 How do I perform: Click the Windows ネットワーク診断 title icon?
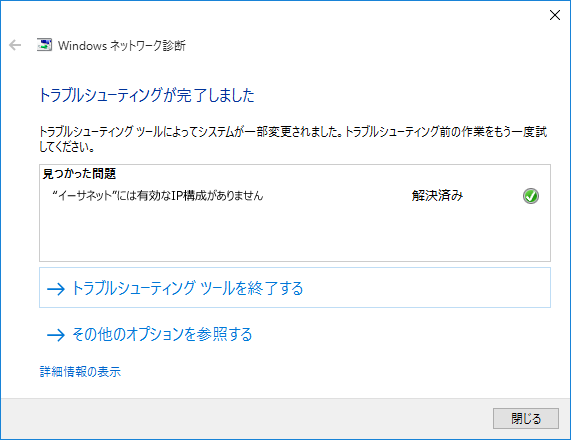coord(44,45)
